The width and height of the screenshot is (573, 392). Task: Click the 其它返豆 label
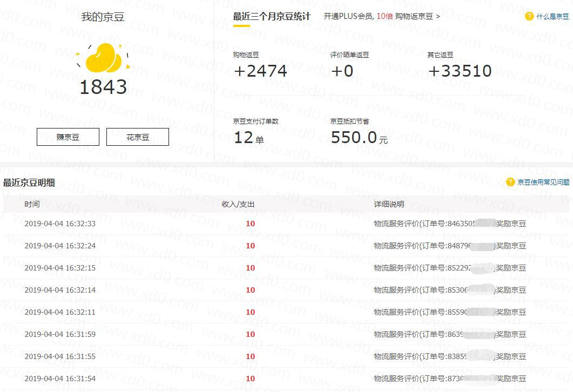click(440, 55)
